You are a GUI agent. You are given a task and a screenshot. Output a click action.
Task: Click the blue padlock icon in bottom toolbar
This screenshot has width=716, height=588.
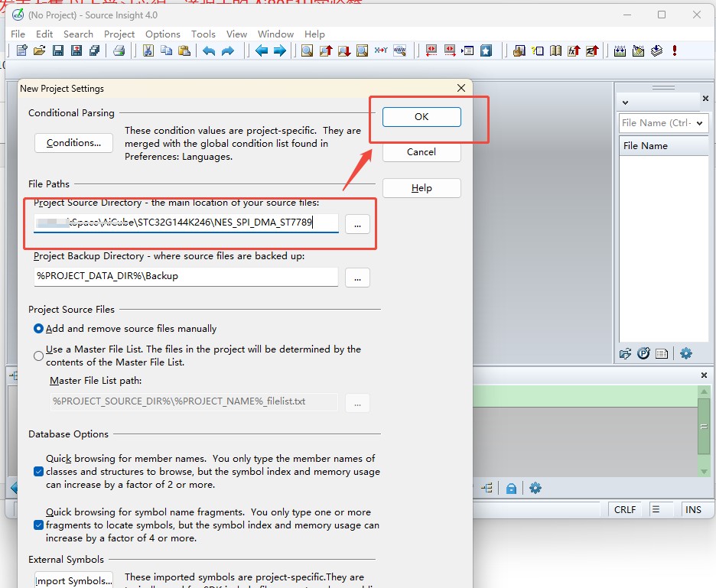tap(511, 489)
